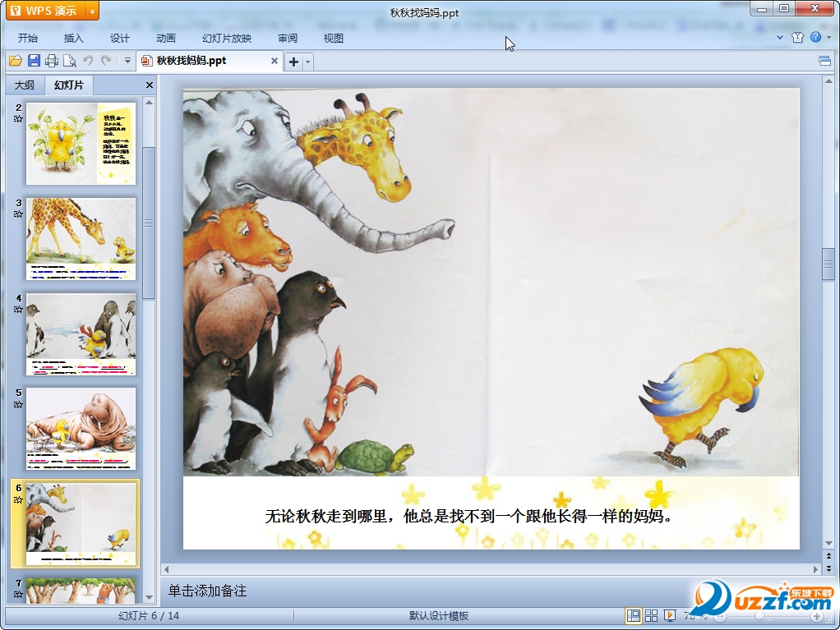Expand the WPS 演示 button dropdown arrow
Image resolution: width=840 pixels, height=630 pixels.
pos(93,11)
